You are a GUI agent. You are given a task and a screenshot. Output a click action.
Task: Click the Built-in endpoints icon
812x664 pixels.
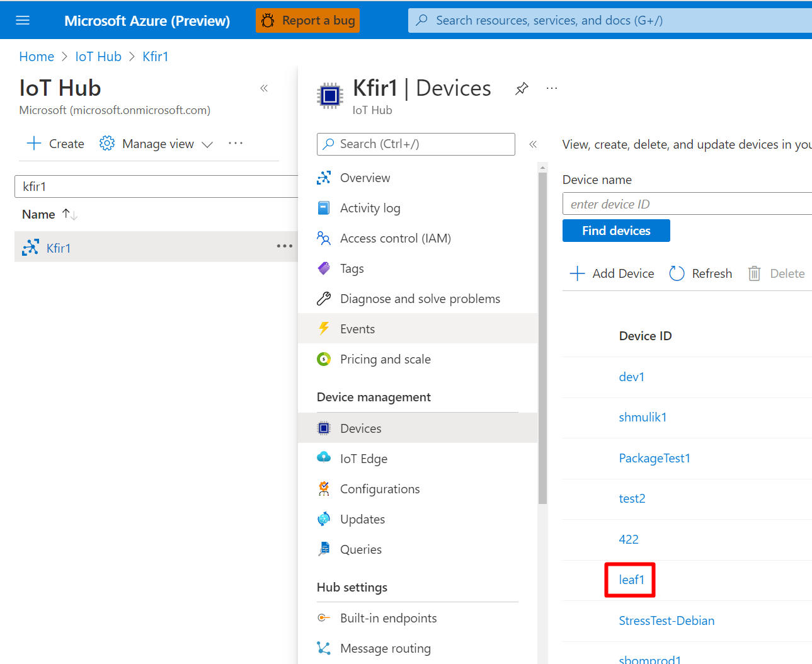[324, 617]
